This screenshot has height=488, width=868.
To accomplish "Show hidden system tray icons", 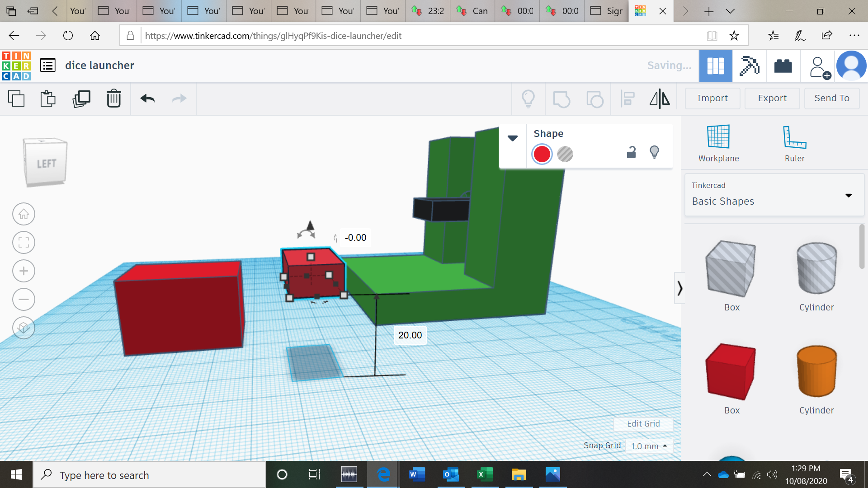I will click(707, 474).
